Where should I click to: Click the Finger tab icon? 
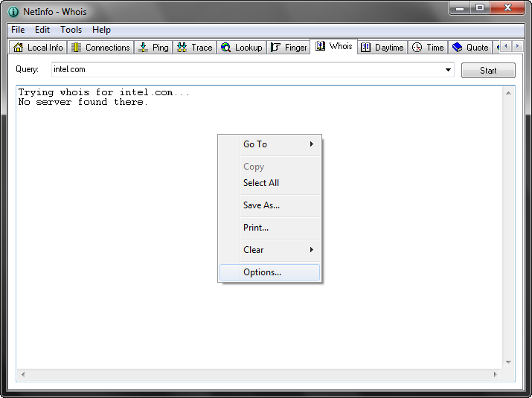tap(275, 48)
